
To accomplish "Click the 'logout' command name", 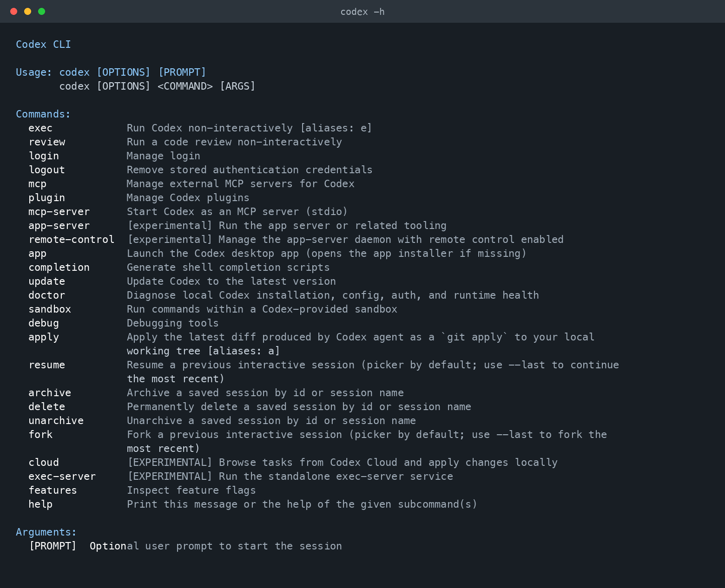I will click(x=47, y=170).
